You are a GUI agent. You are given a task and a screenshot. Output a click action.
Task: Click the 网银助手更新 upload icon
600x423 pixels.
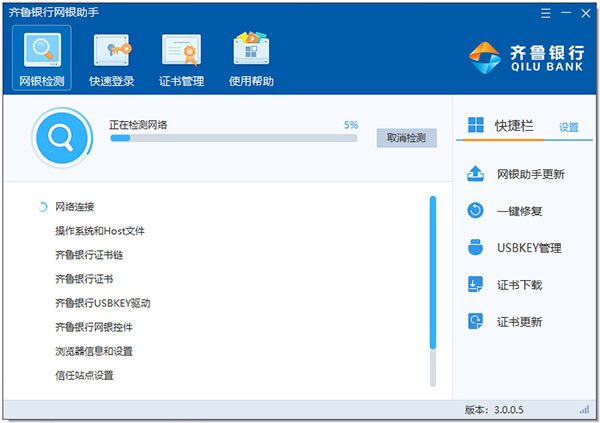[x=475, y=174]
